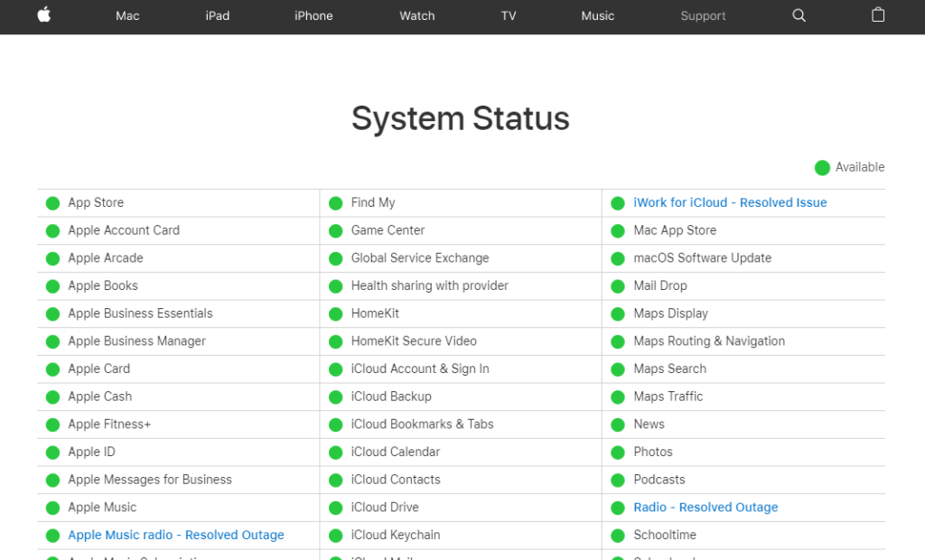
Task: Open the TV navigation item
Action: click(x=509, y=16)
